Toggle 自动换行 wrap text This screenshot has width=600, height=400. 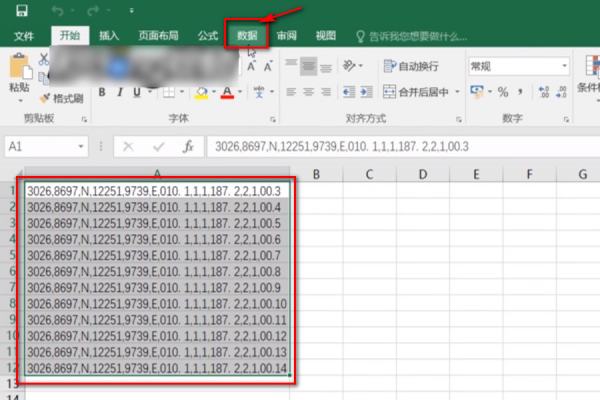(x=411, y=66)
